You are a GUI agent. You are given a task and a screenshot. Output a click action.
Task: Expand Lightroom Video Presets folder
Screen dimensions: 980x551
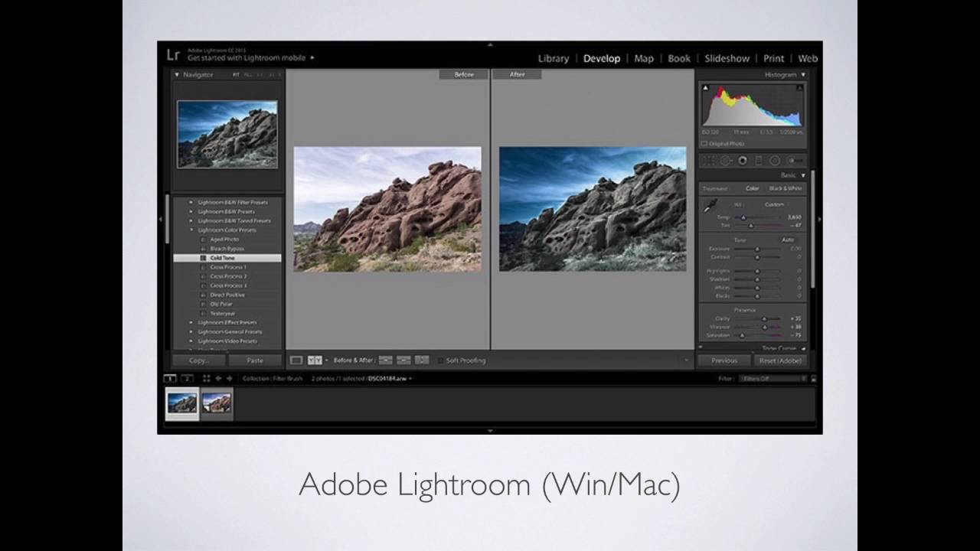[191, 341]
